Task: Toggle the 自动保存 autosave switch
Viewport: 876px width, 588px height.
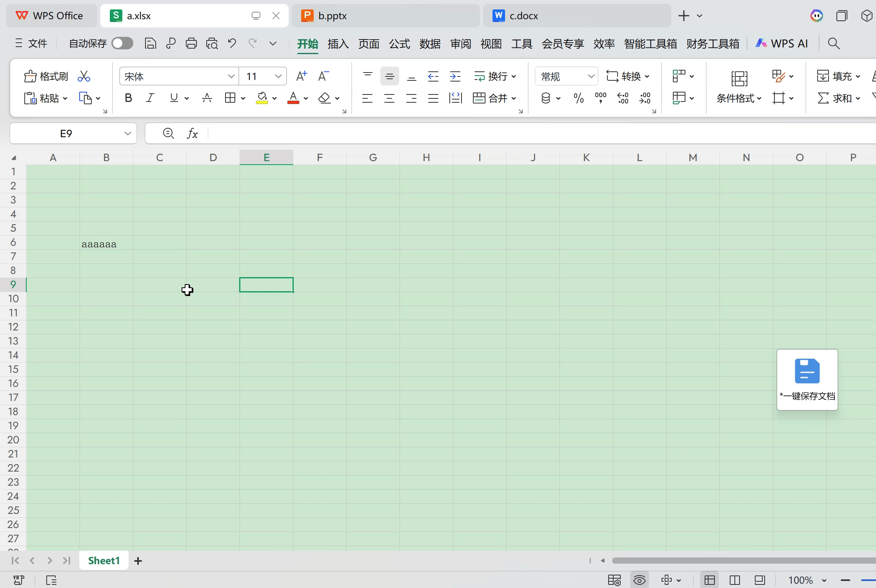Action: click(x=122, y=43)
